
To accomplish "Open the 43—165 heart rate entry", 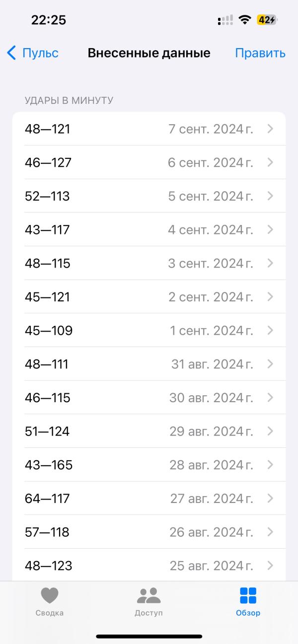I will (149, 465).
